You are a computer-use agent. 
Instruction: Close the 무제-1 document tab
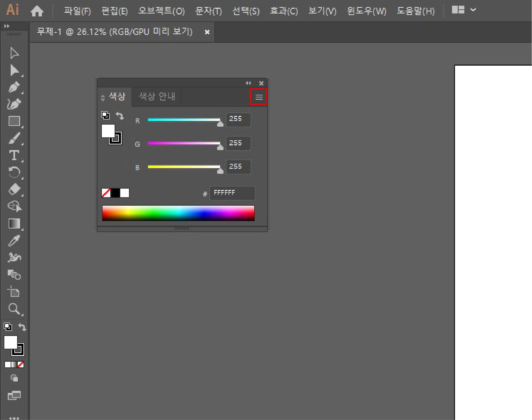207,32
